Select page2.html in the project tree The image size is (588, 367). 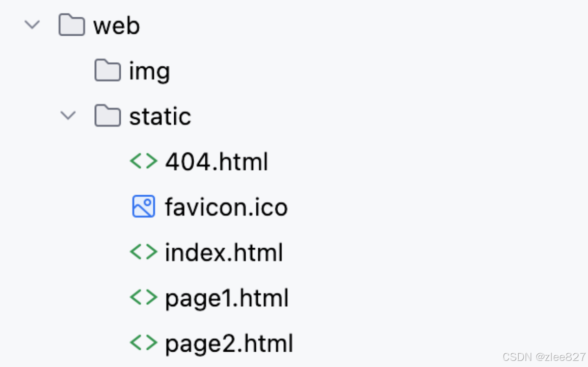coord(228,343)
